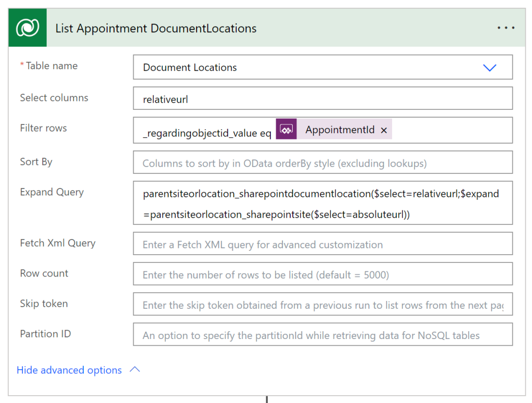Click the Table name label
Screen dimensions: 532x403
pos(51,66)
